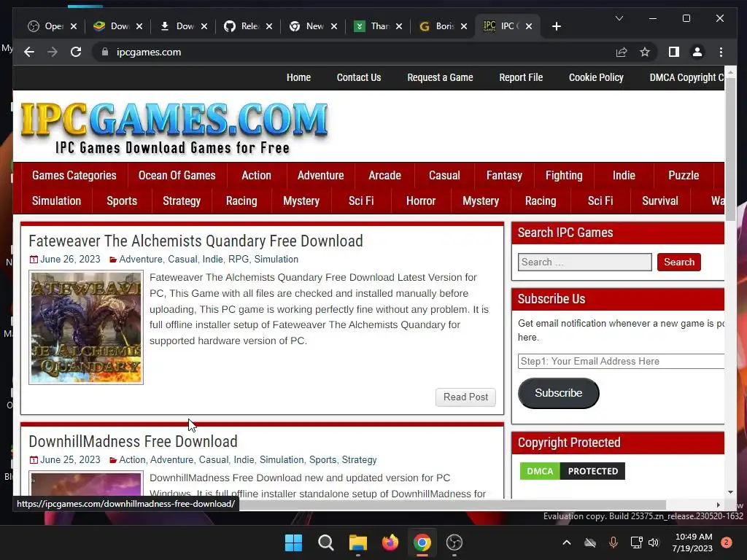Image resolution: width=747 pixels, height=560 pixels.
Task: Launch Firefox from the taskbar
Action: pyautogui.click(x=390, y=542)
